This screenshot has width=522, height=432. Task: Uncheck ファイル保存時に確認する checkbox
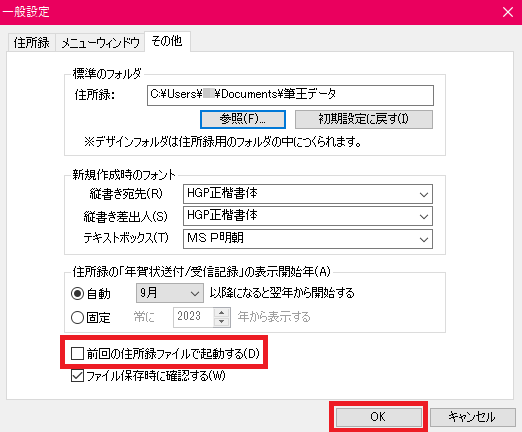coord(77,376)
